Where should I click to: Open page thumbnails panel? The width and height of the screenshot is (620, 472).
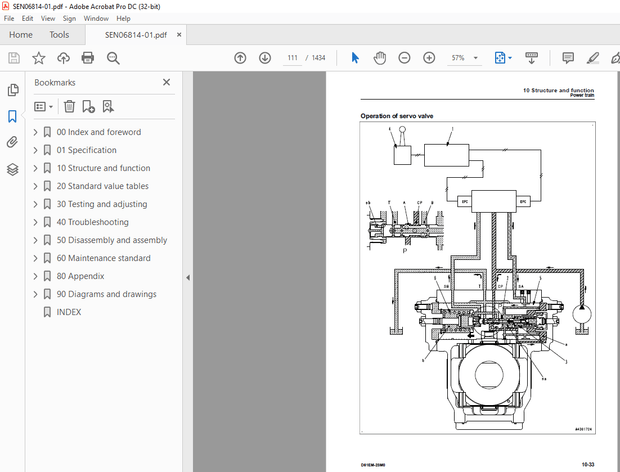click(x=13, y=90)
